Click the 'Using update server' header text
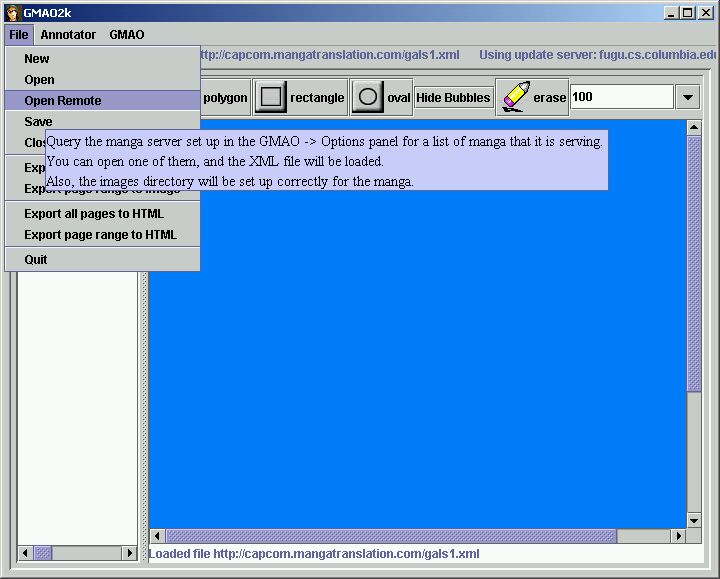This screenshot has height=579, width=720. (597, 55)
